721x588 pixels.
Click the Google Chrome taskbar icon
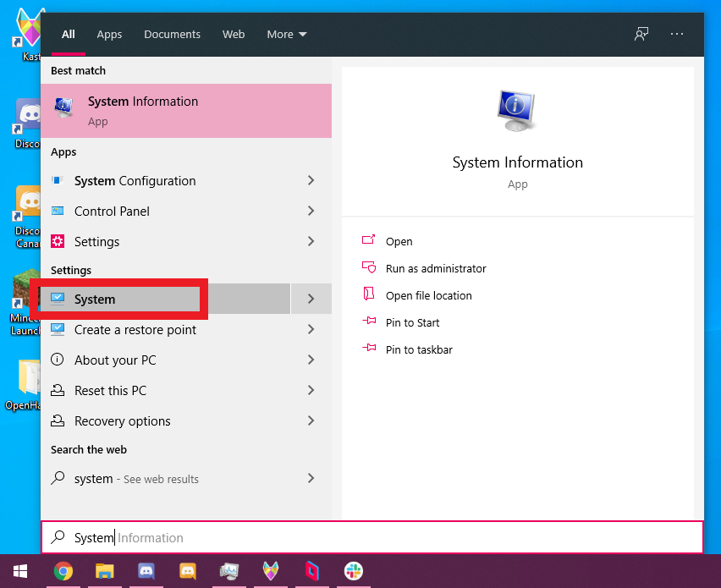click(x=63, y=572)
